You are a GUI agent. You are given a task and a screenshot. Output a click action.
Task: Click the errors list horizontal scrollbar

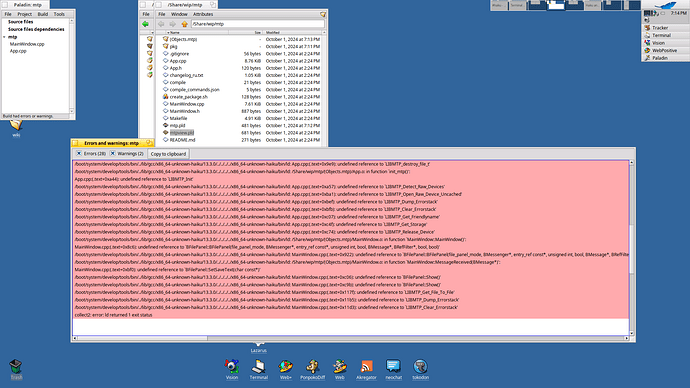pyautogui.click(x=351, y=338)
